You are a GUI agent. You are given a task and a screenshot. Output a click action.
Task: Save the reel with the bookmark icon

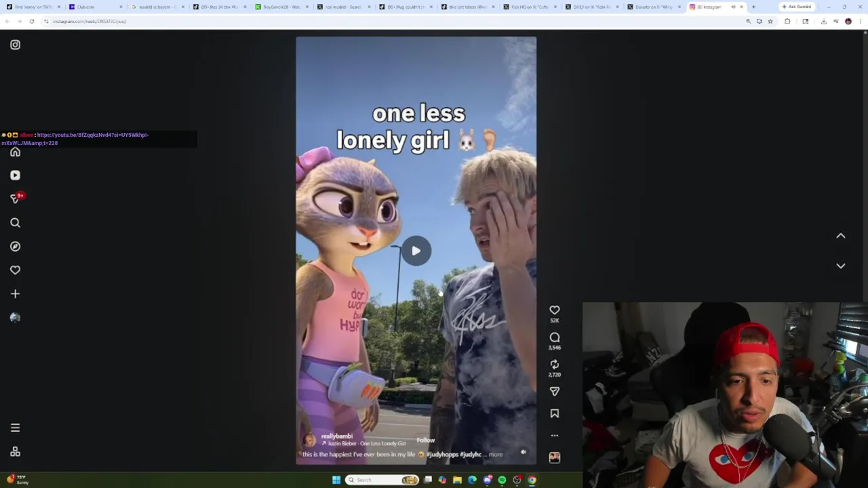554,413
